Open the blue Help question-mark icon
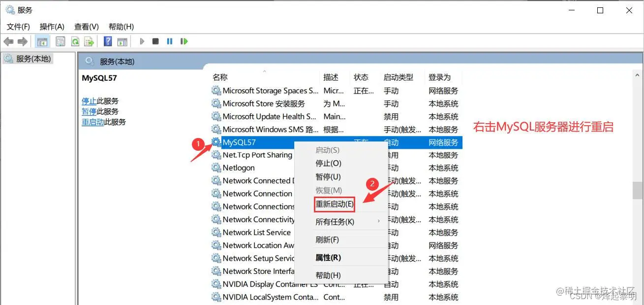The image size is (644, 305). [108, 41]
